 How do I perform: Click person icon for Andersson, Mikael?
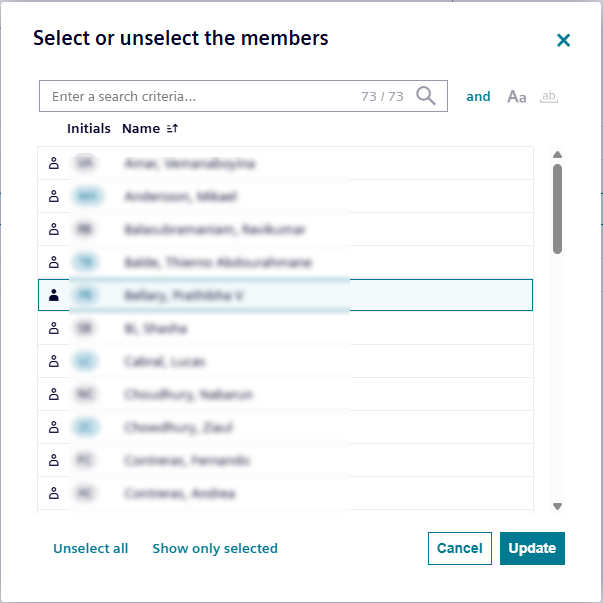point(54,197)
